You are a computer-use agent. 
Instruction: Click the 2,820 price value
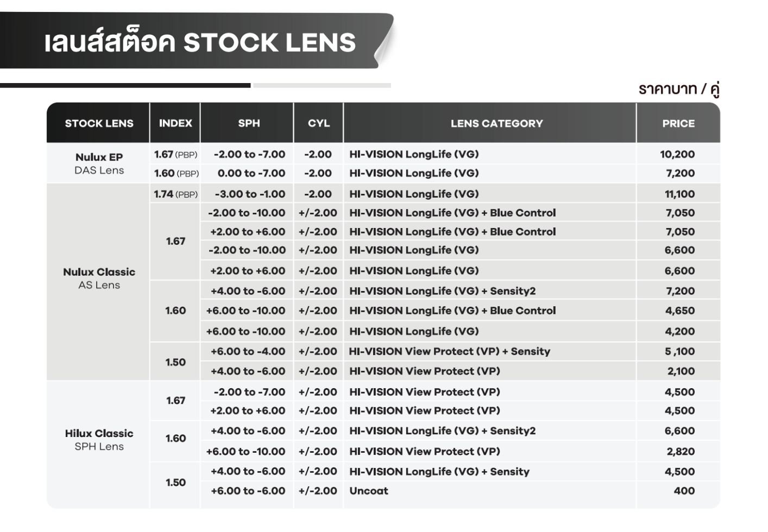click(681, 452)
